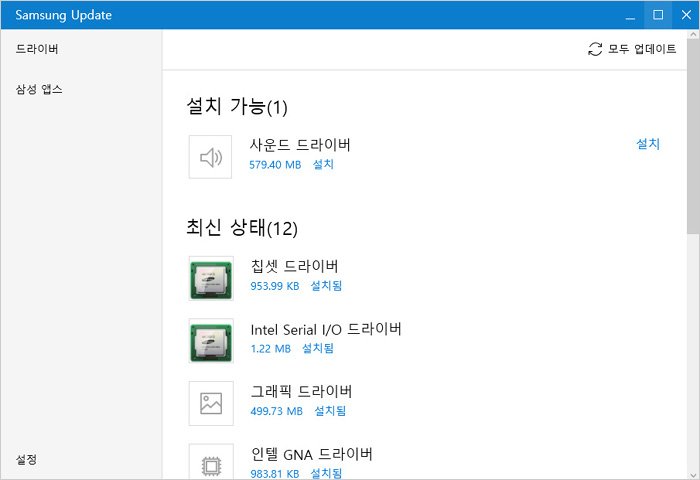Click 설치됨 status for 인텔 GNA 드라이버
700x480 pixels.
tap(326, 473)
